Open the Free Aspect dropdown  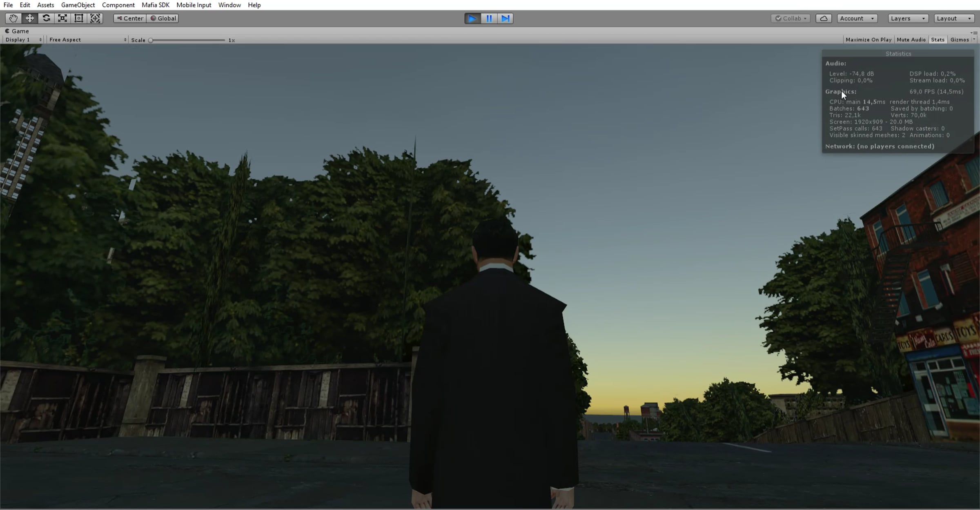pos(87,40)
